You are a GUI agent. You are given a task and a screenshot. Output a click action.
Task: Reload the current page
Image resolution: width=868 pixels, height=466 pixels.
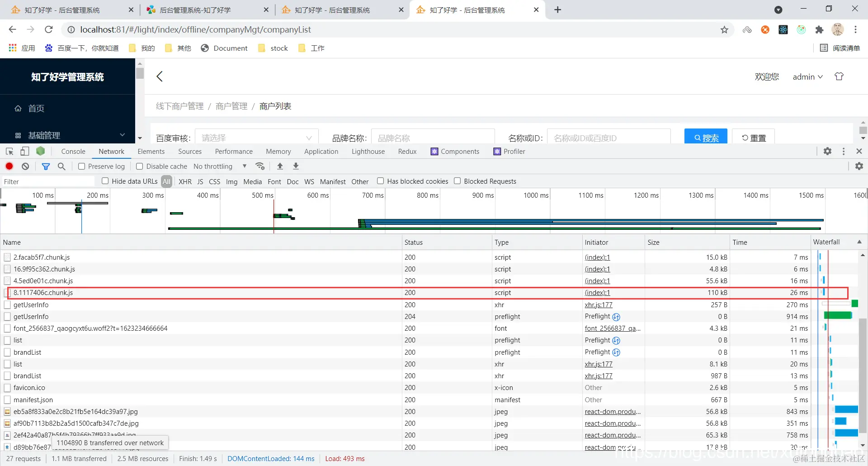(49, 29)
